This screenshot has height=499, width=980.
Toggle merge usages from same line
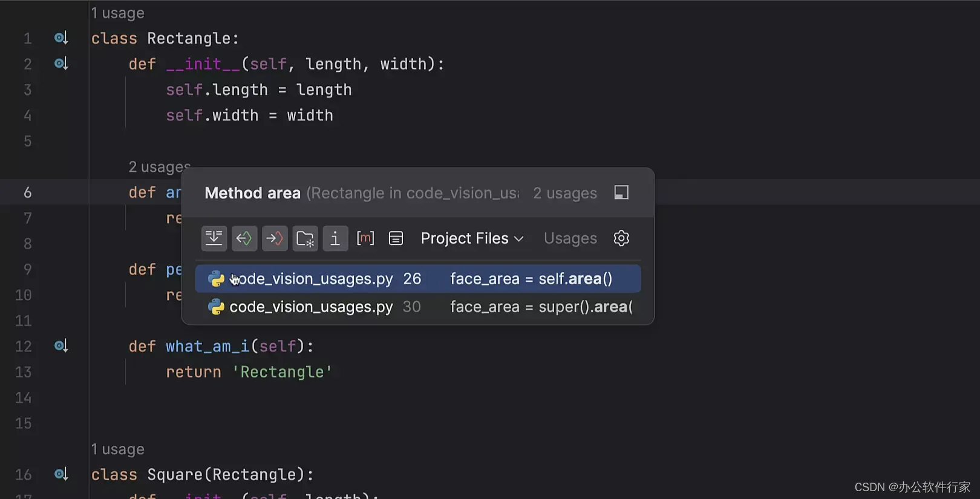click(214, 238)
